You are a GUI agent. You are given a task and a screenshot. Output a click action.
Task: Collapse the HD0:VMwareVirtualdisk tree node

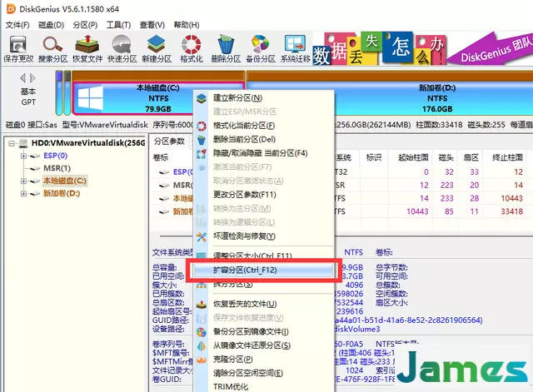(x=12, y=143)
